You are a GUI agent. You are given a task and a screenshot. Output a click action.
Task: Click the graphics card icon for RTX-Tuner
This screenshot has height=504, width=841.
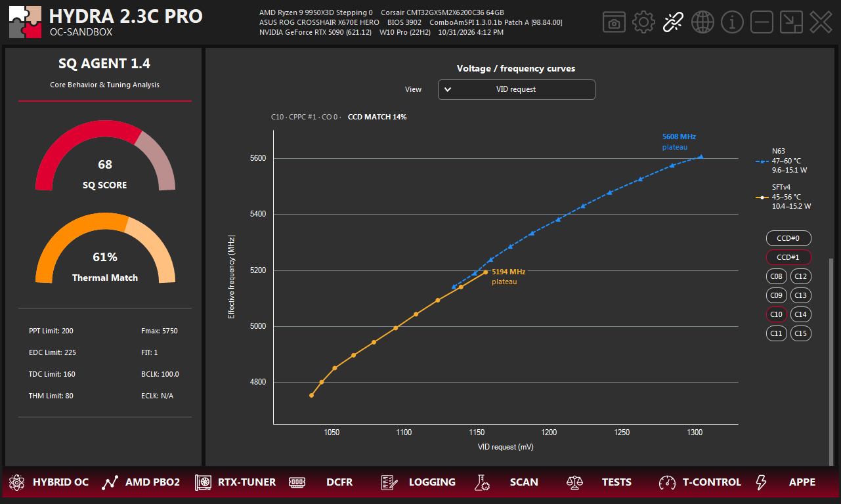pyautogui.click(x=203, y=482)
